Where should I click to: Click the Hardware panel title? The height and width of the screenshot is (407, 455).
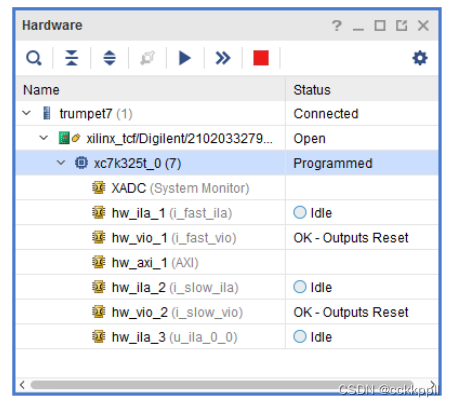(52, 25)
